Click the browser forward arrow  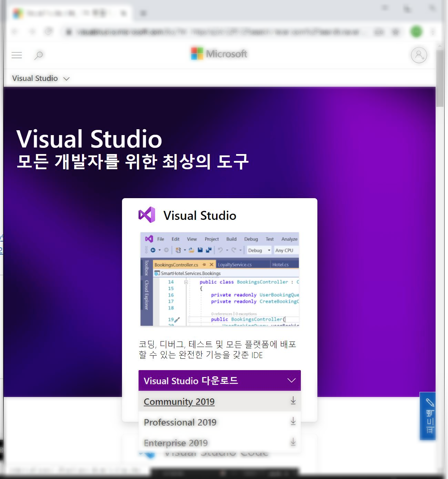point(32,32)
